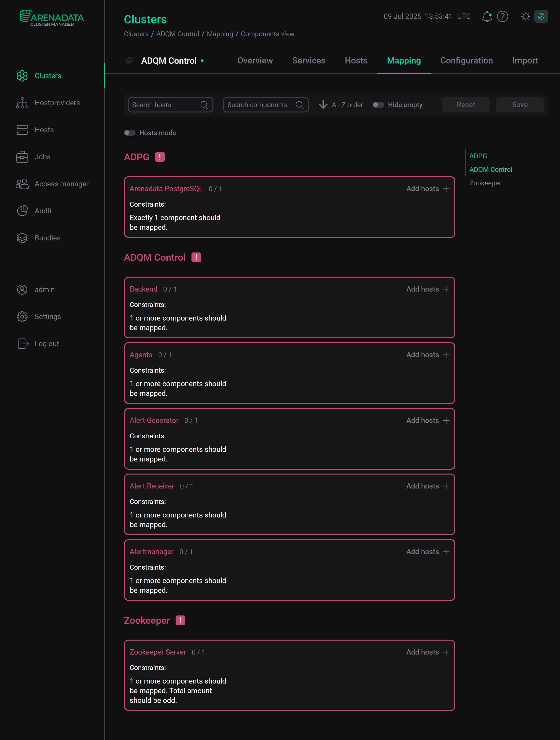Switch theme using the sun icon
560x740 pixels.
click(525, 16)
